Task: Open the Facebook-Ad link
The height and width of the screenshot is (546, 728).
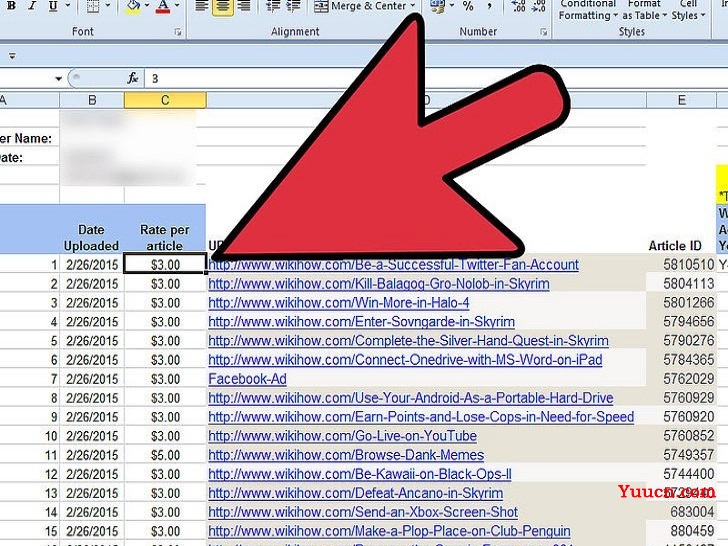Action: tap(247, 379)
